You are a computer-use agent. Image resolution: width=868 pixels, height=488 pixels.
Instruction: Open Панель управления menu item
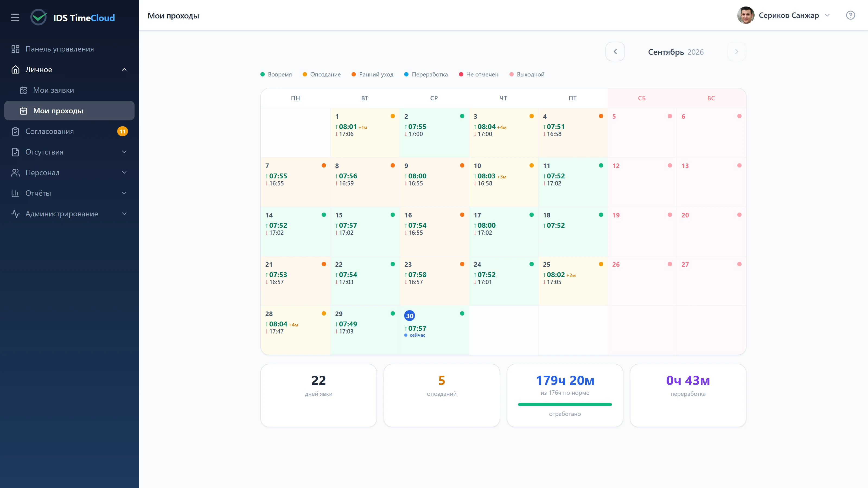69,49
